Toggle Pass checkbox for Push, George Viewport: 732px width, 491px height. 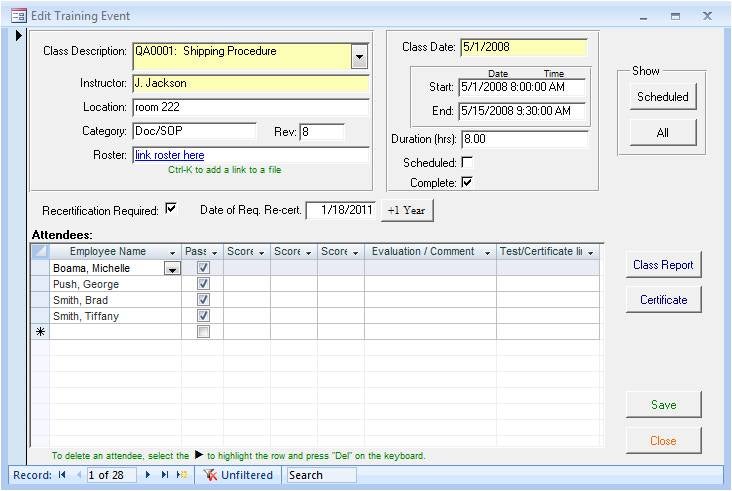(x=203, y=284)
